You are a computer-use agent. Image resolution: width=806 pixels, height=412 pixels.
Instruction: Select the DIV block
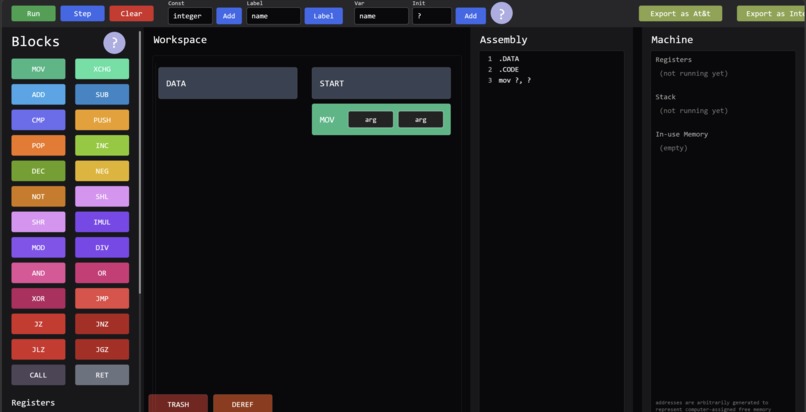[x=102, y=248]
